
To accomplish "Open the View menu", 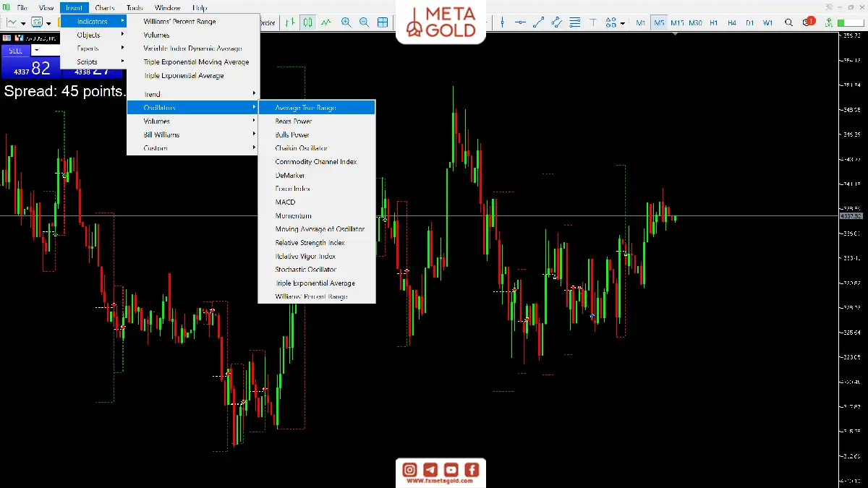I will click(46, 7).
